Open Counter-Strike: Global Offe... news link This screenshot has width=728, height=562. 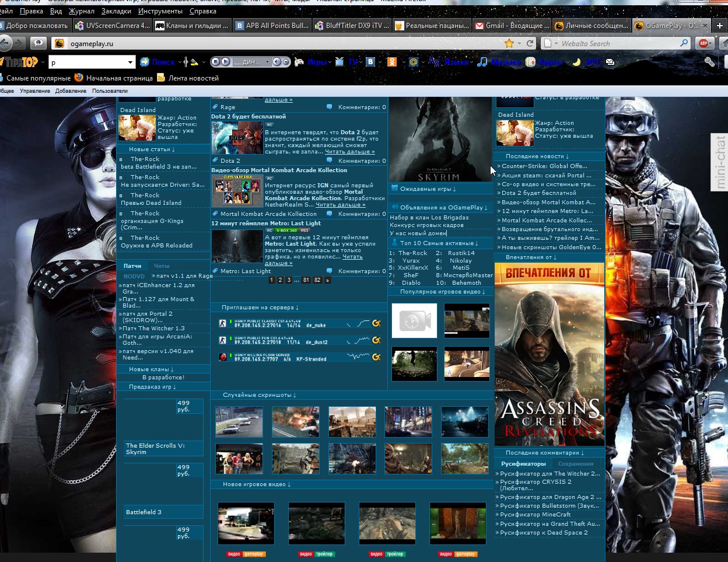pos(544,166)
